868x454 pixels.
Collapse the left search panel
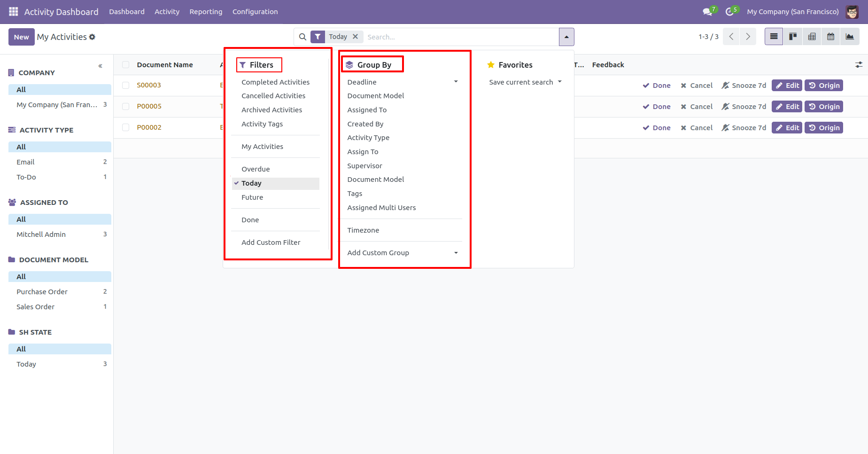100,66
